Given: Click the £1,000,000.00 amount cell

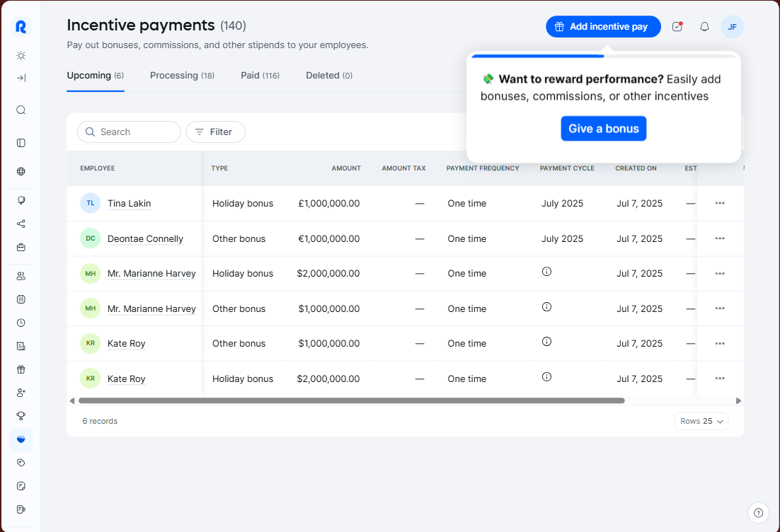Looking at the screenshot, I should click(329, 203).
